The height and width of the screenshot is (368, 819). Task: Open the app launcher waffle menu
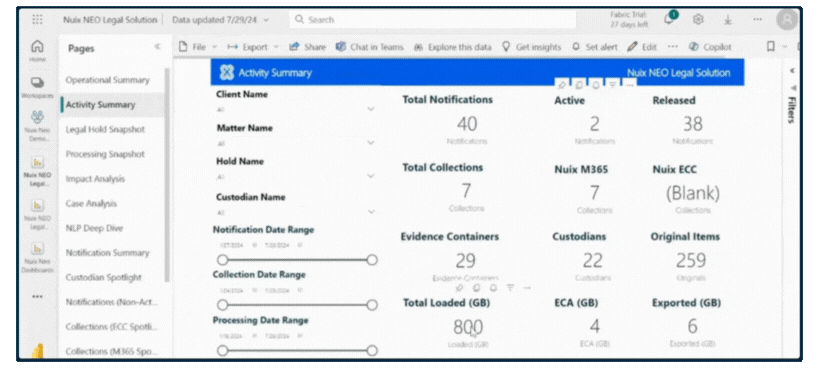38,19
